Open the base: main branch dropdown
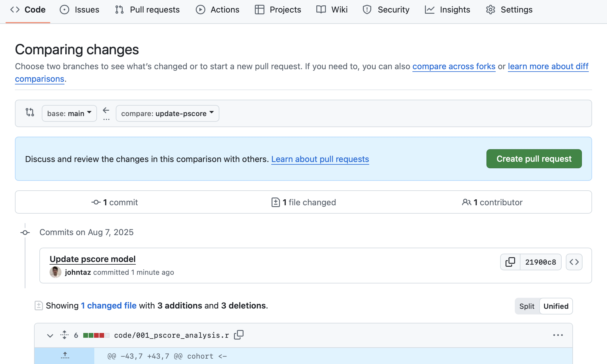The image size is (607, 364). 69,113
